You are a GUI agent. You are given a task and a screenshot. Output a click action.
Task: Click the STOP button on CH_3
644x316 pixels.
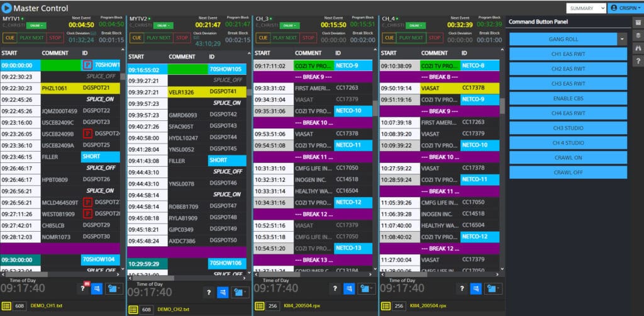(x=308, y=38)
